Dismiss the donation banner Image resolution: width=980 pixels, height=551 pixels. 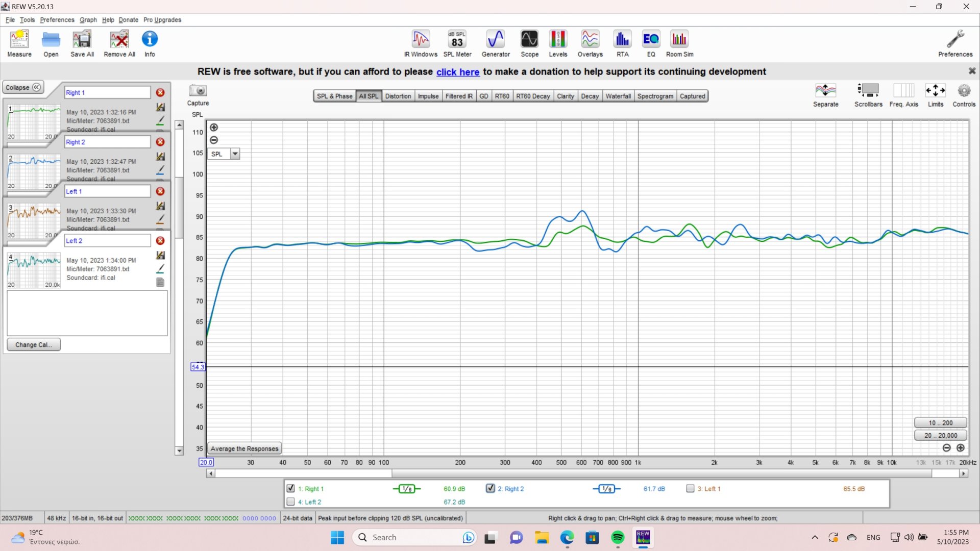(972, 71)
